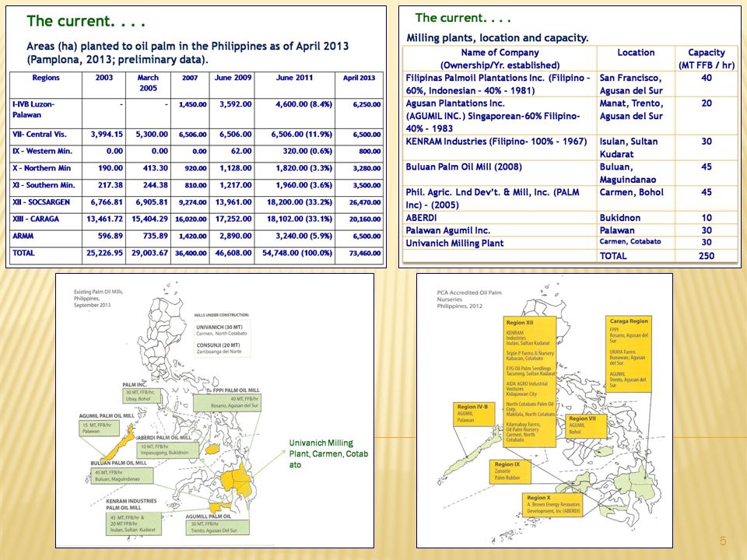Select the yellow 'Caraga Region' nursery box
The width and height of the screenshot is (747, 560).
(x=629, y=354)
